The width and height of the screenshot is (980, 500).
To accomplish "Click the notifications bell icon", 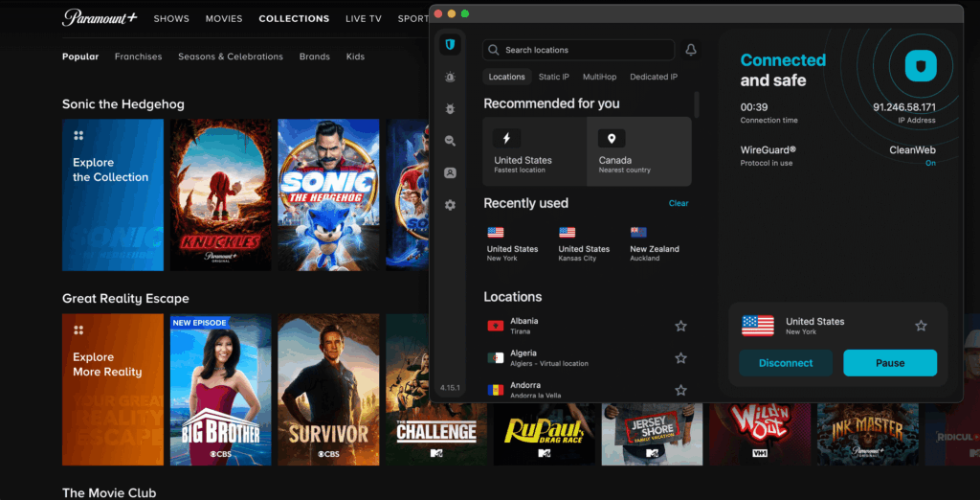I will tap(690, 50).
